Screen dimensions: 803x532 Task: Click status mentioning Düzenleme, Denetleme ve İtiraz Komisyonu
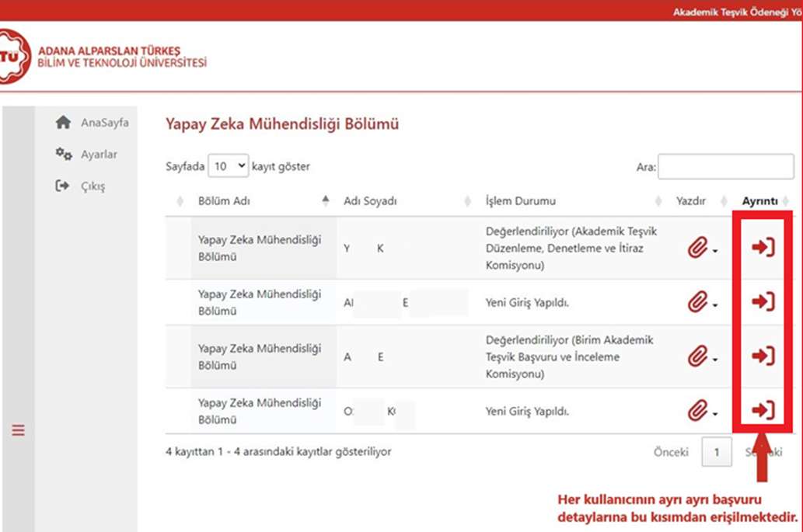571,248
